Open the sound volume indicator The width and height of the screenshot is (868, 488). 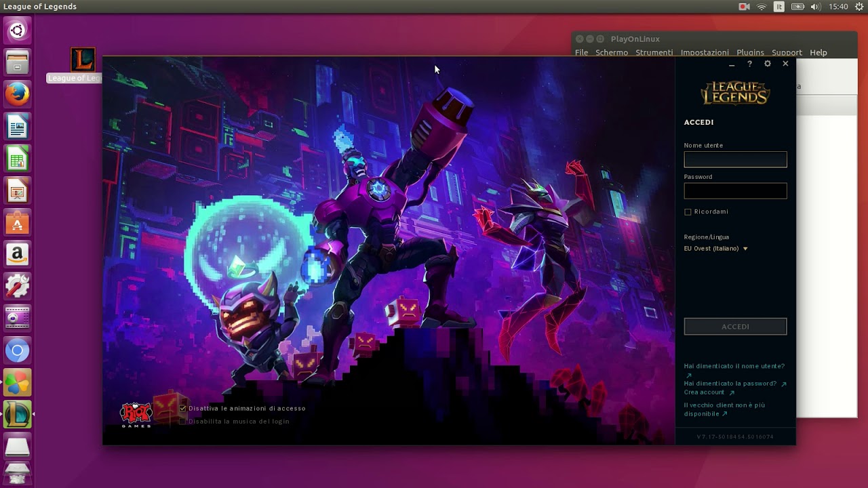[815, 7]
